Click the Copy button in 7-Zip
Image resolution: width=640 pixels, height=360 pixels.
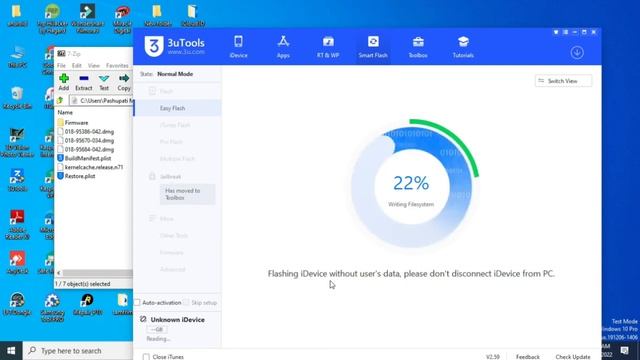tap(124, 82)
